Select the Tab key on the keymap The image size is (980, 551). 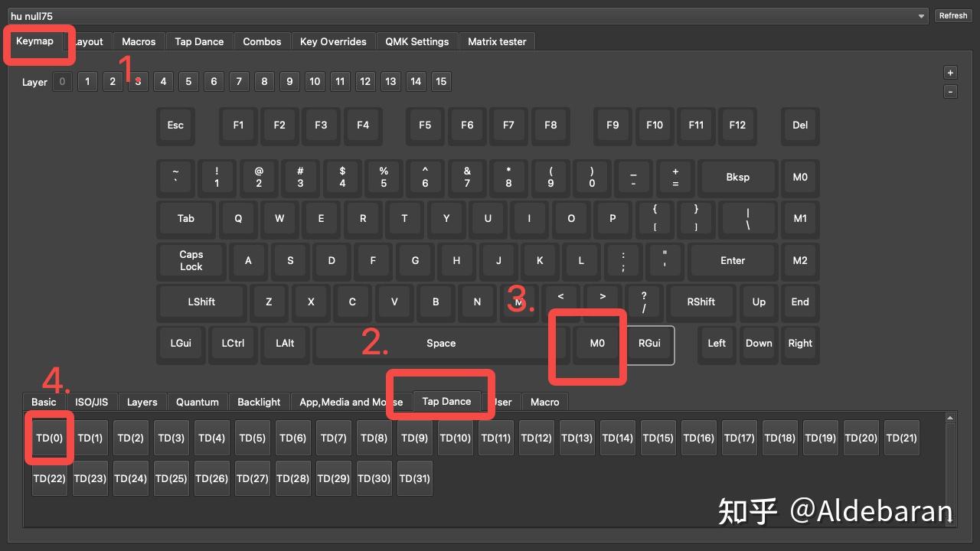[x=186, y=218]
